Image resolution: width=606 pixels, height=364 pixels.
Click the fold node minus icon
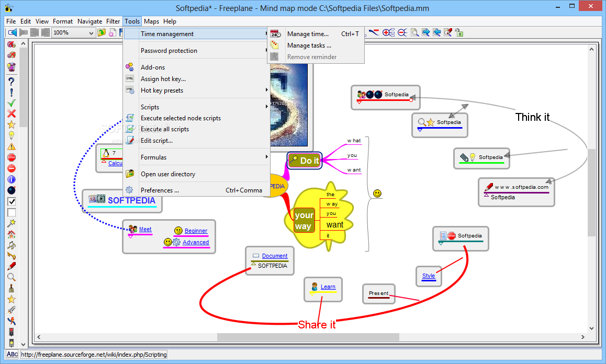click(x=402, y=32)
